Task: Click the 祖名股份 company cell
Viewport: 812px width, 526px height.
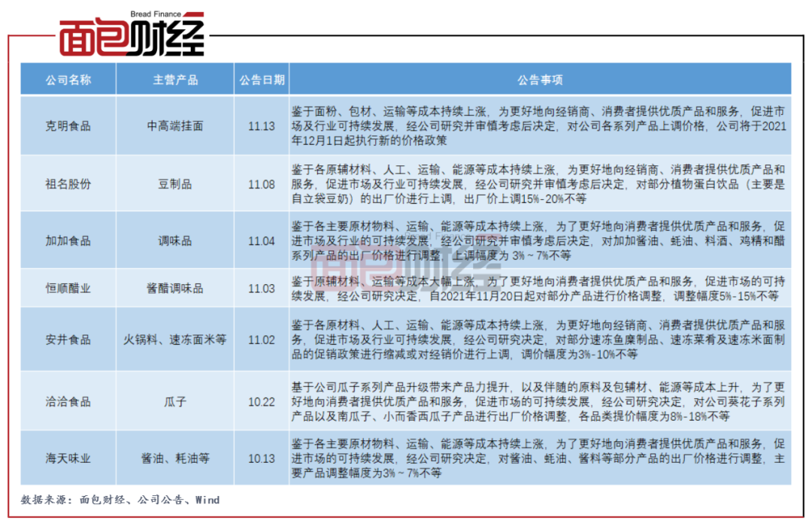Action: tap(68, 184)
